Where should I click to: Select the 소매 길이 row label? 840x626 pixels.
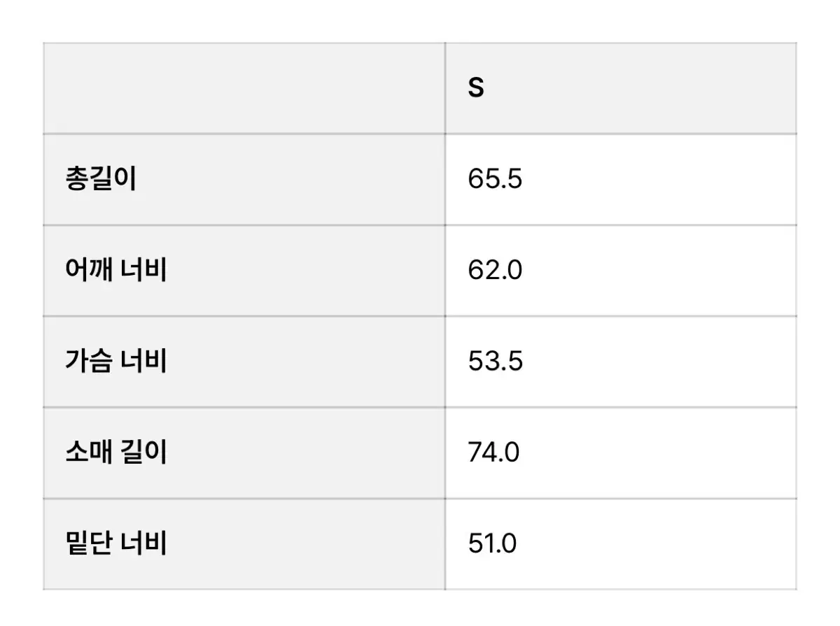(115, 453)
